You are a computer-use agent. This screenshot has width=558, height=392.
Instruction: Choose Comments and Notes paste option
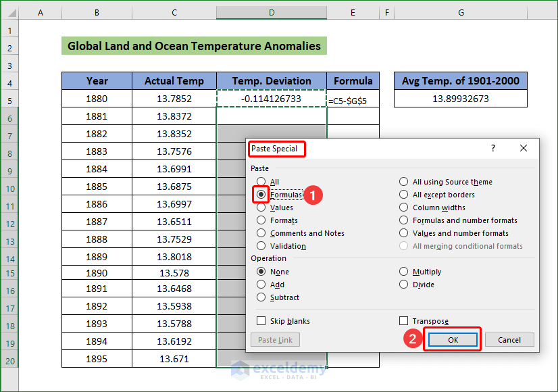tap(260, 232)
